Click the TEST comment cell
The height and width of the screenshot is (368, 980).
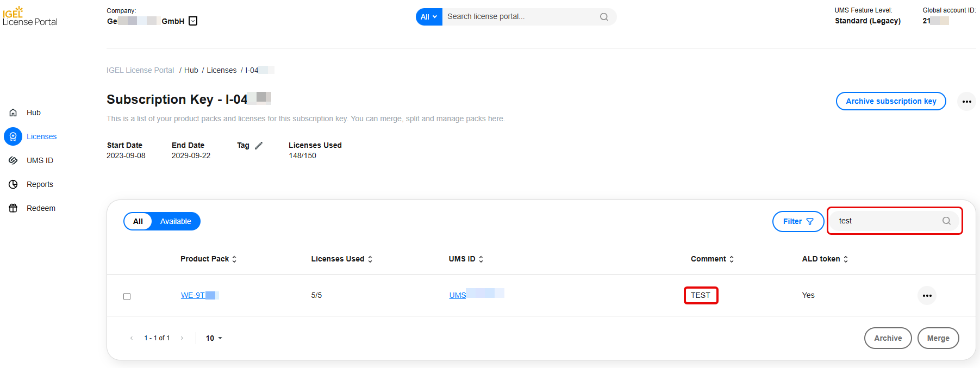click(x=701, y=295)
